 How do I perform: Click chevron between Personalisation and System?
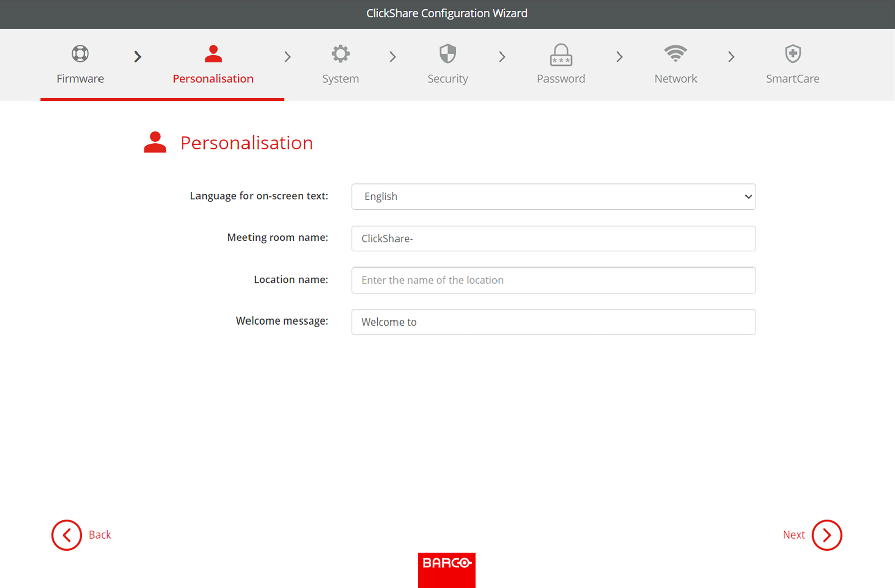tap(288, 57)
